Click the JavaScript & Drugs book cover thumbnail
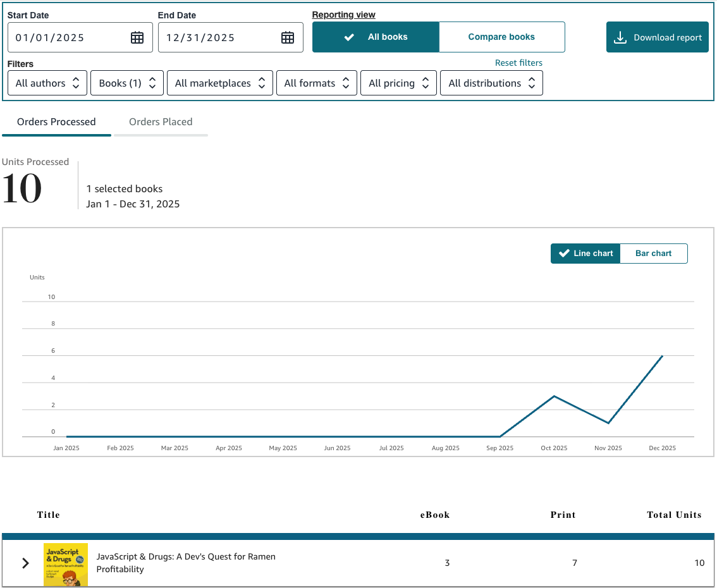 click(x=66, y=564)
